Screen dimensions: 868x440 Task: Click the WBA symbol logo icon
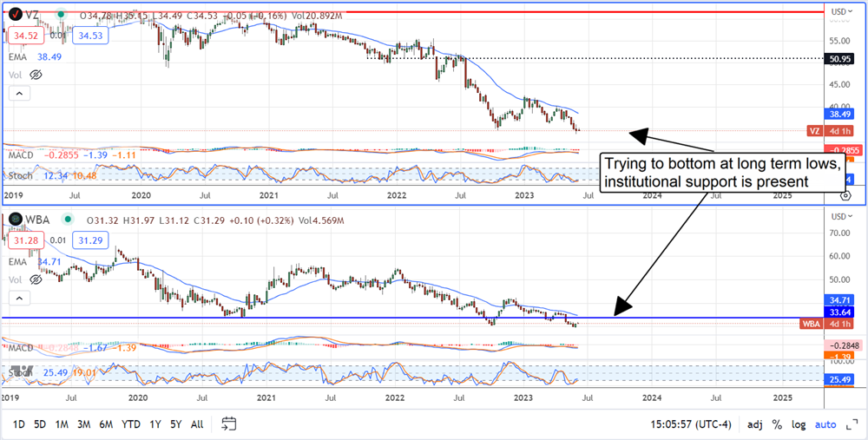(x=16, y=220)
